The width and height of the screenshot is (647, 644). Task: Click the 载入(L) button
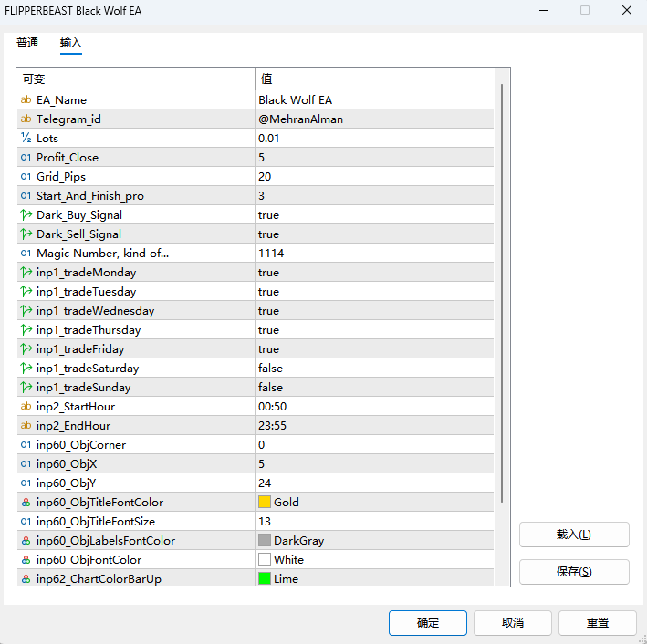(x=573, y=535)
